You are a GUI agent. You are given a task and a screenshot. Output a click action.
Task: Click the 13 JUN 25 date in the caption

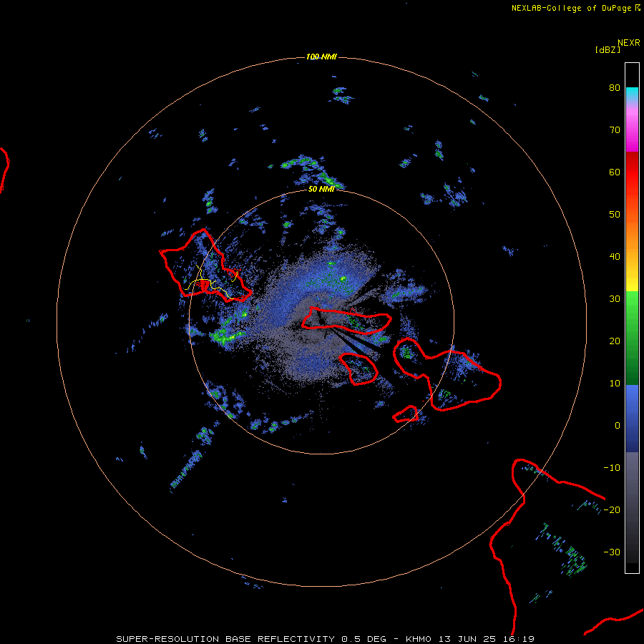468,639
